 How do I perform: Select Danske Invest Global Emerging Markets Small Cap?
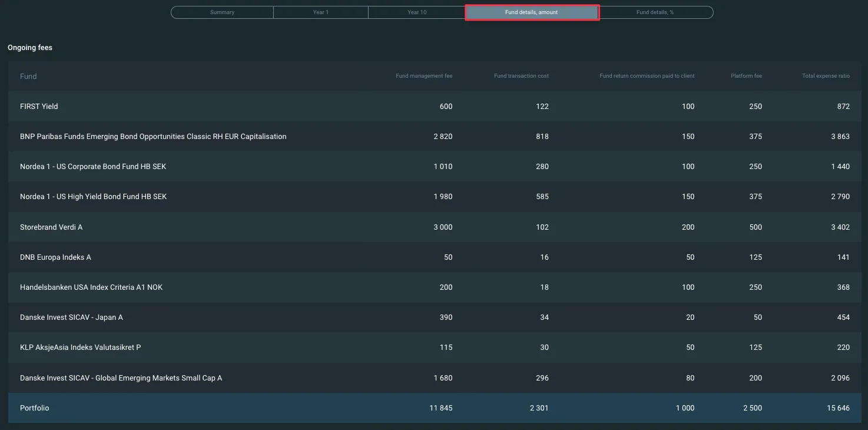(121, 378)
